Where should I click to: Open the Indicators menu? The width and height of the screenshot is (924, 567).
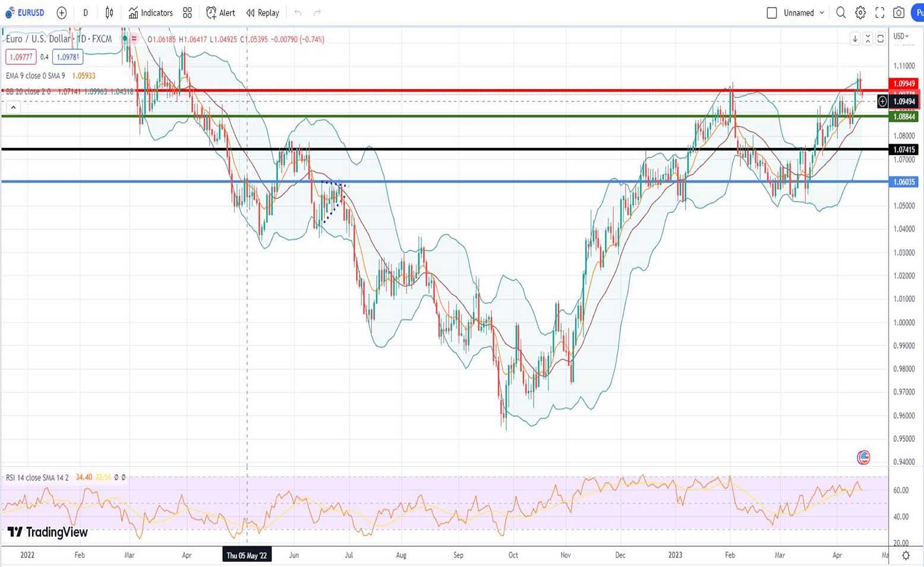click(151, 12)
